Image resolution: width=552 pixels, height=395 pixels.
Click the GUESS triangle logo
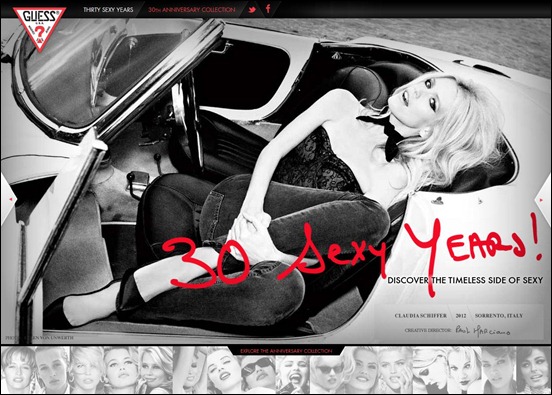[x=39, y=28]
